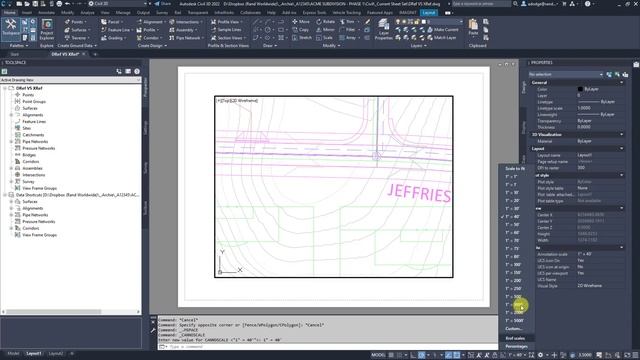Toggle the layer on/off lightbulb in Layers panel
640x360 pixels.
pos(398,22)
